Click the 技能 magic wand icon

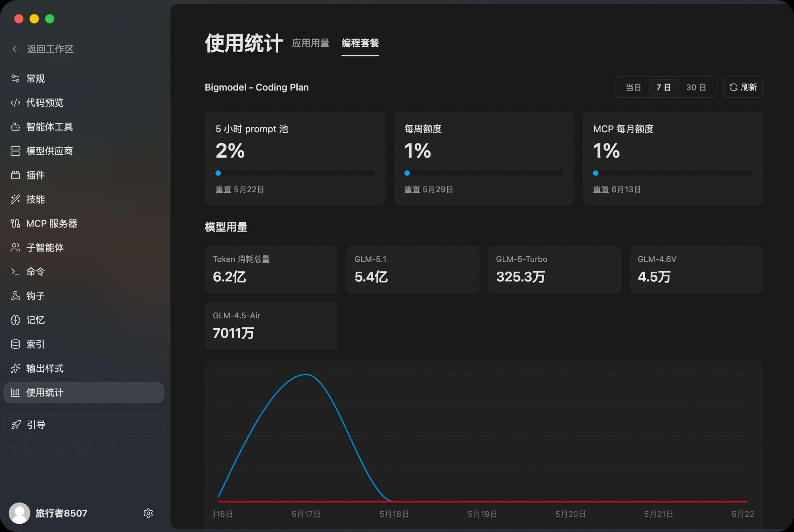click(x=15, y=199)
